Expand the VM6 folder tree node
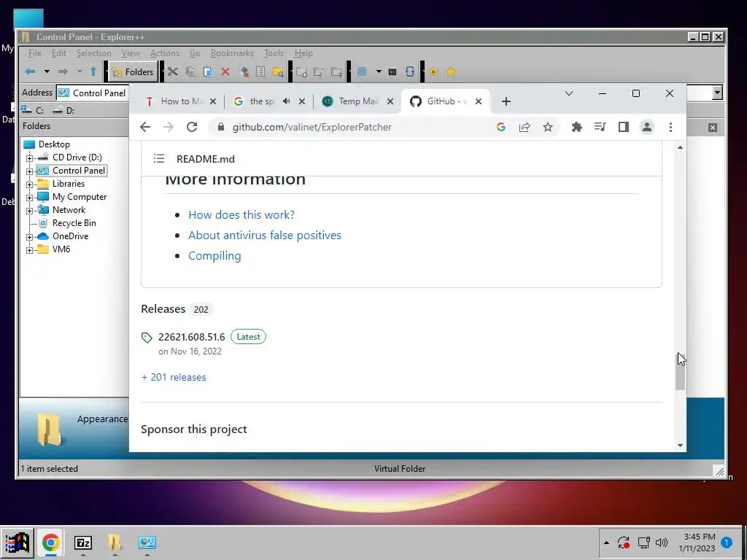 pos(29,249)
